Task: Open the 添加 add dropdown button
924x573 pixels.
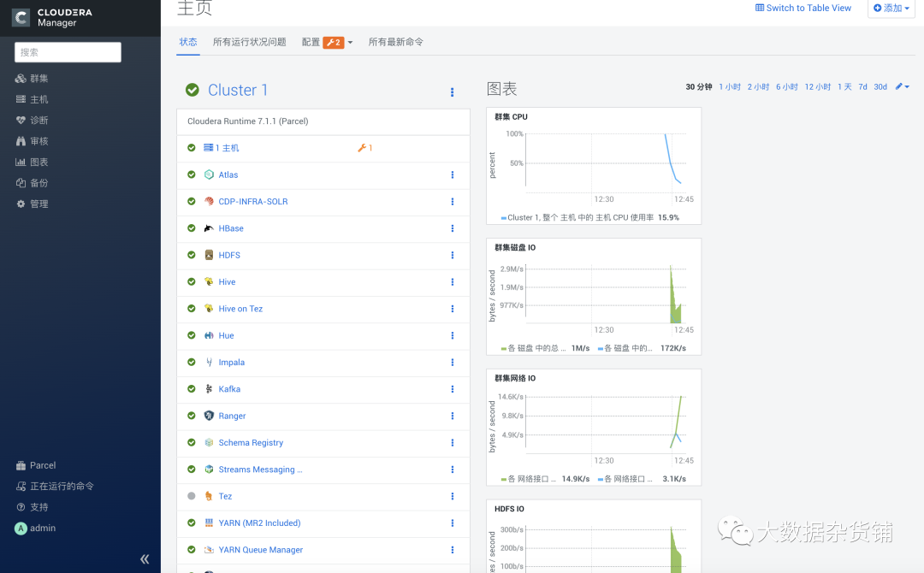Action: (x=891, y=8)
